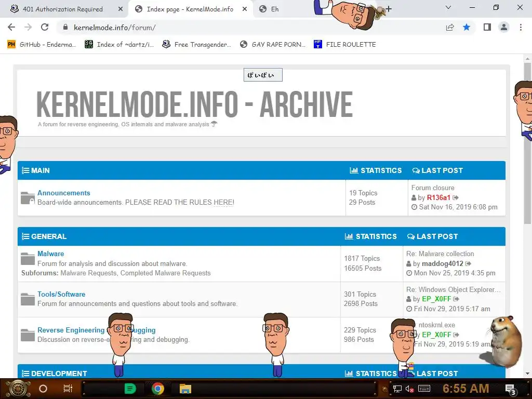Click the 6:55 AM clock
The width and height of the screenshot is (532, 399).
pyautogui.click(x=466, y=388)
